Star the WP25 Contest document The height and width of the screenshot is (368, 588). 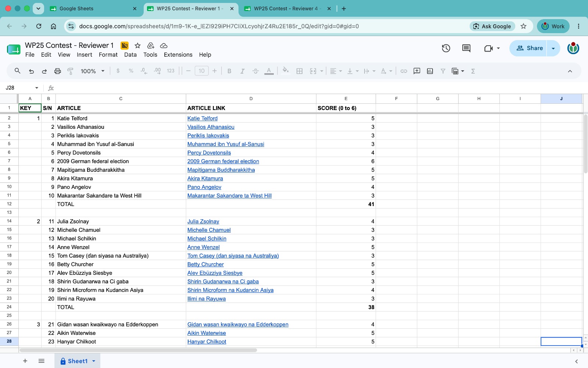click(137, 46)
